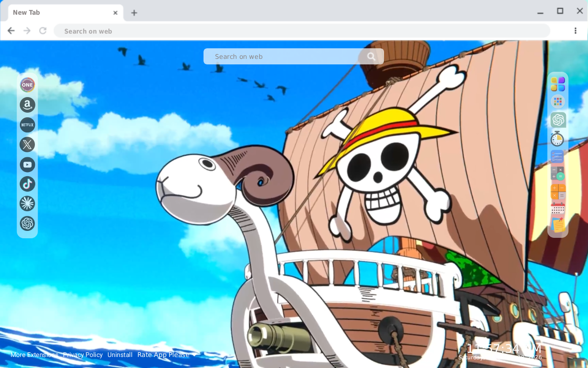Click the browser forward arrow
Screen dimensions: 588x368
click(27, 31)
